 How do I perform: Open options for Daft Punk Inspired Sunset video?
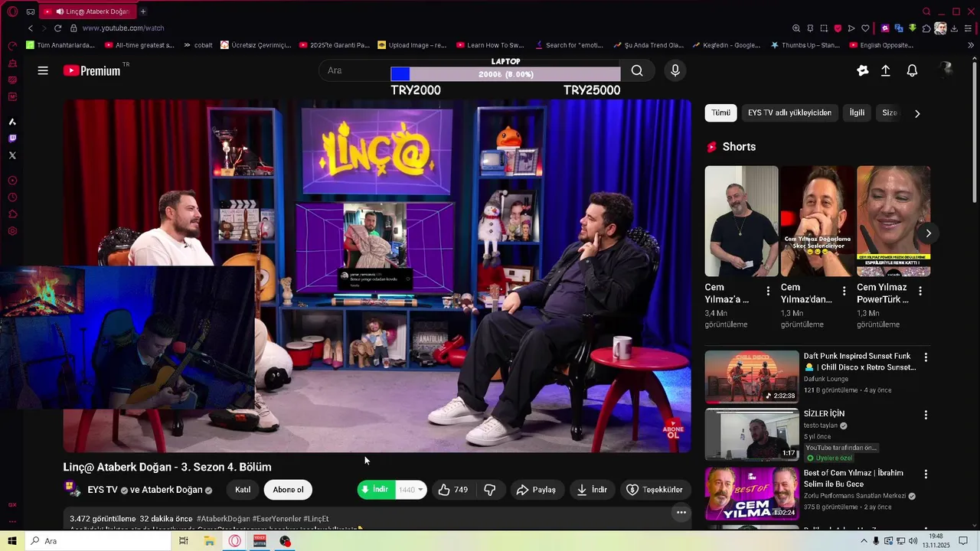click(x=926, y=357)
